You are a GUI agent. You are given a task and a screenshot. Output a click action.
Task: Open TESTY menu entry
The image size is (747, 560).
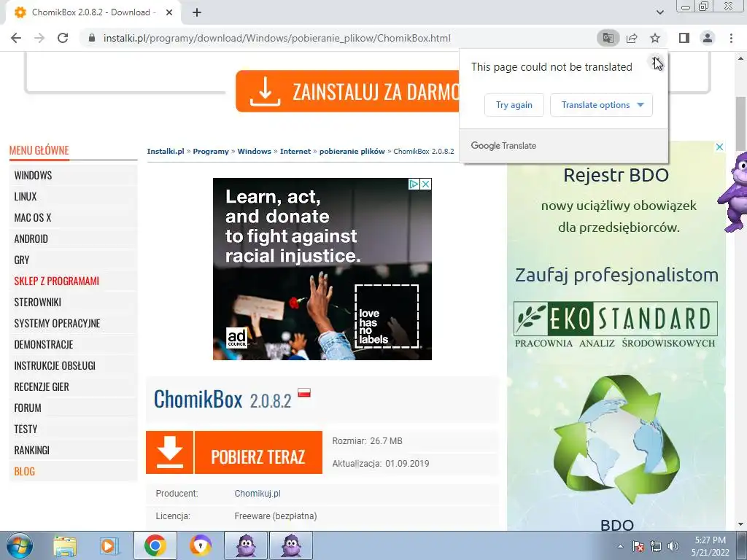tap(73, 429)
